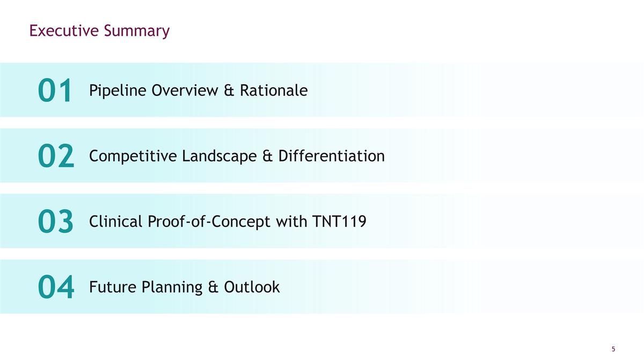Click the word "Rationale" in item 01
Screen dimensions: 644x362
pyautogui.click(x=274, y=90)
